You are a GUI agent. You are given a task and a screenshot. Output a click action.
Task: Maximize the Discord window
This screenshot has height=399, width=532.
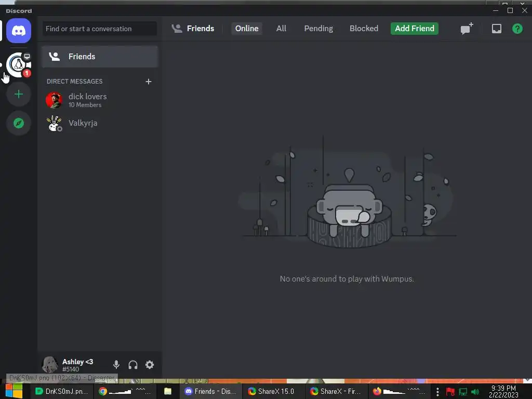[510, 10]
